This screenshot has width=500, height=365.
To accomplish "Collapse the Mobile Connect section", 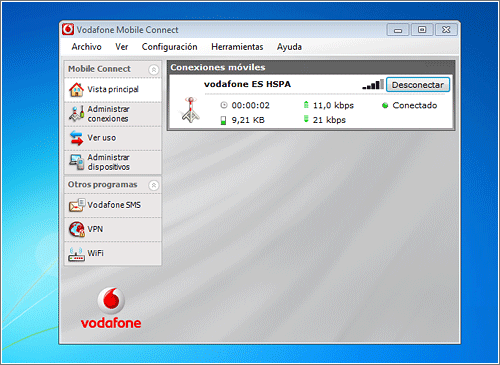I will click(153, 70).
